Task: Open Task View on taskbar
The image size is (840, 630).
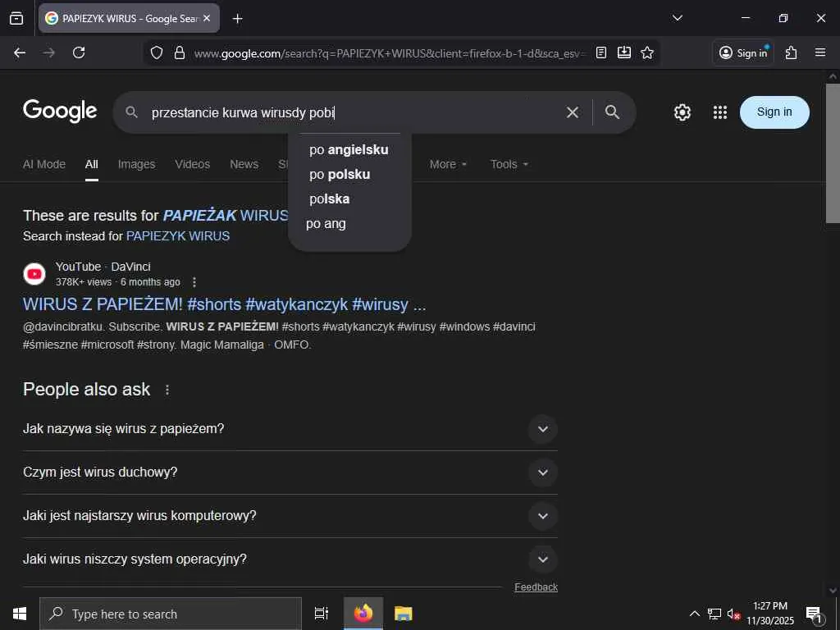Action: click(x=321, y=614)
